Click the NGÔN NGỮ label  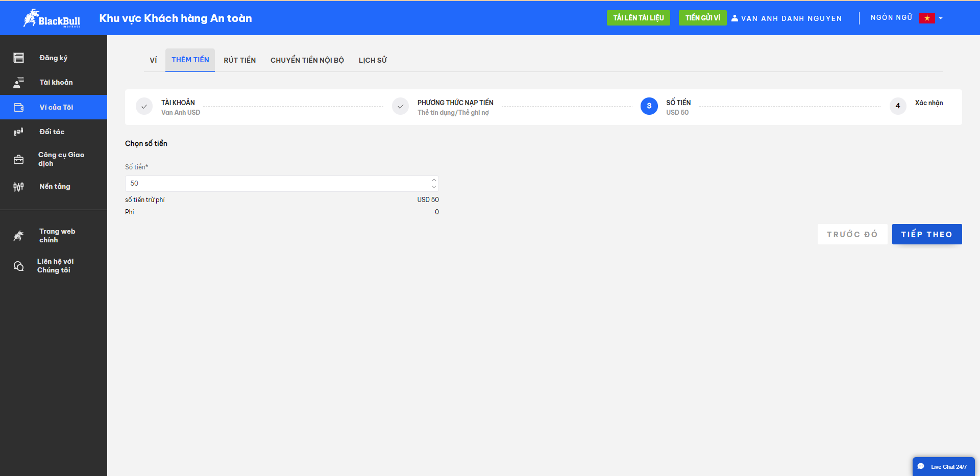(891, 18)
